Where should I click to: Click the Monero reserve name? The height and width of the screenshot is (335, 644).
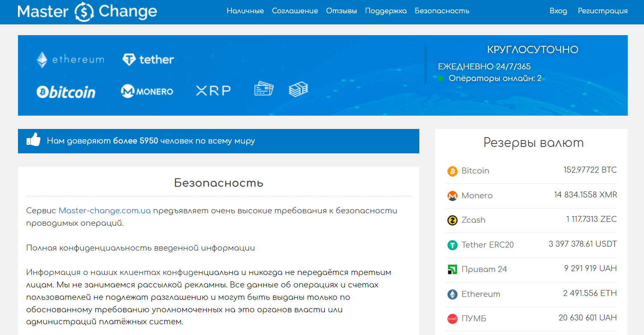click(x=477, y=195)
